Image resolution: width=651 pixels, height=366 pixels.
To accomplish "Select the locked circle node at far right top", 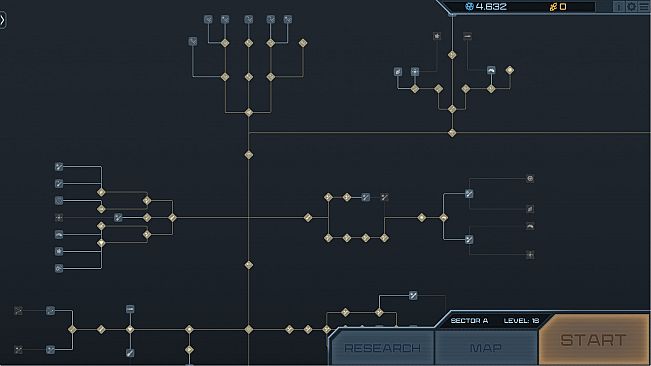I will 530,178.
